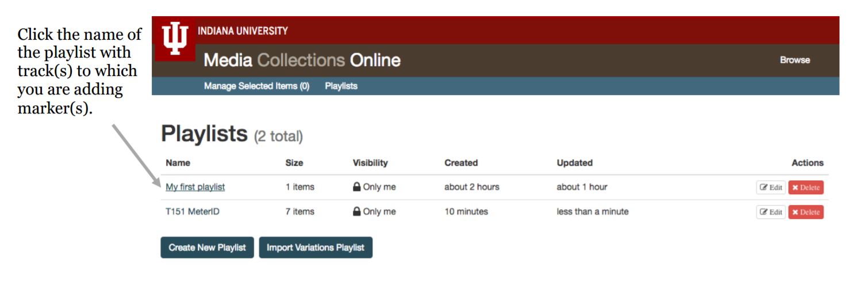The height and width of the screenshot is (281, 868).
Task: Select the '7 items' size cell
Action: click(300, 211)
